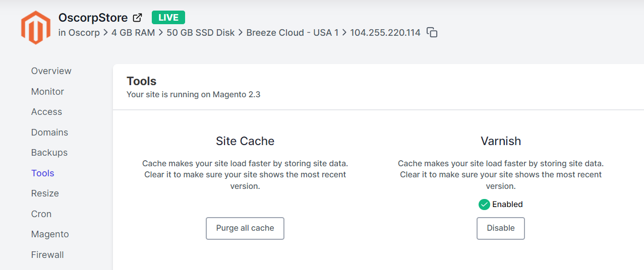Open the Backups section
Image resolution: width=644 pixels, height=270 pixels.
[x=49, y=153]
